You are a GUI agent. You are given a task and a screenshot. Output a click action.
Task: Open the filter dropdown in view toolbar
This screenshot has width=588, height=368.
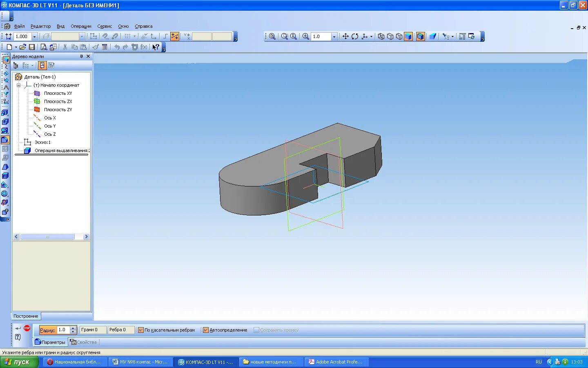coord(452,36)
